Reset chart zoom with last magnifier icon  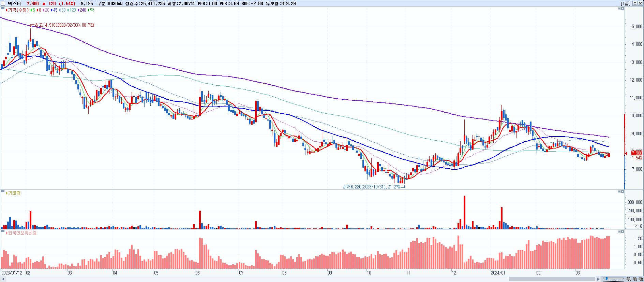(641, 279)
